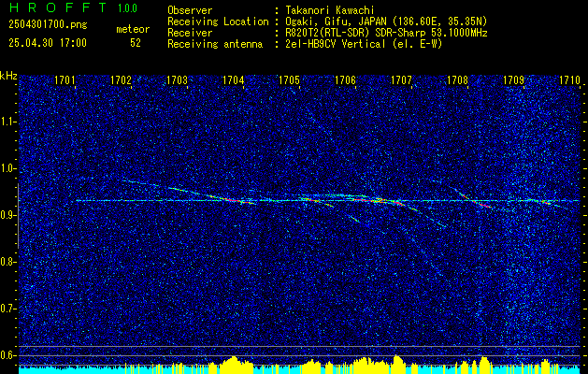The width and height of the screenshot is (588, 374).
Task: Click the 1707 time marker
Action: click(x=401, y=79)
